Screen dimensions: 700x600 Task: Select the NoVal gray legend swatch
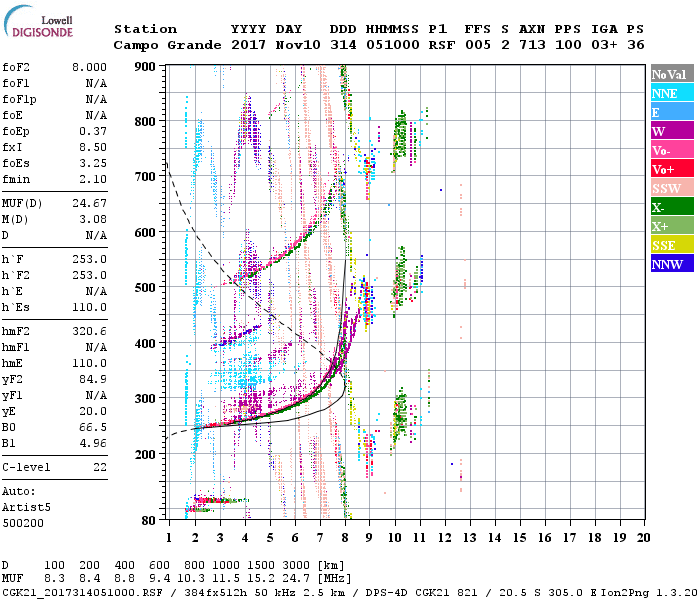click(671, 74)
